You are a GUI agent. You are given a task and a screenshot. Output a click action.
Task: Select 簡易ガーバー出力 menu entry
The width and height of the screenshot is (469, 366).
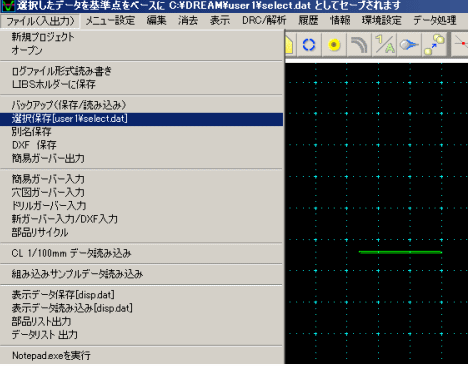point(141,158)
